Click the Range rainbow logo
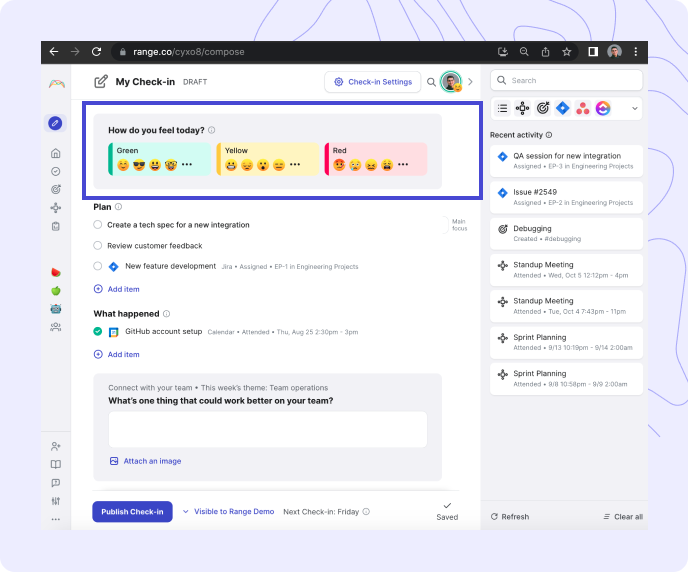 [57, 84]
